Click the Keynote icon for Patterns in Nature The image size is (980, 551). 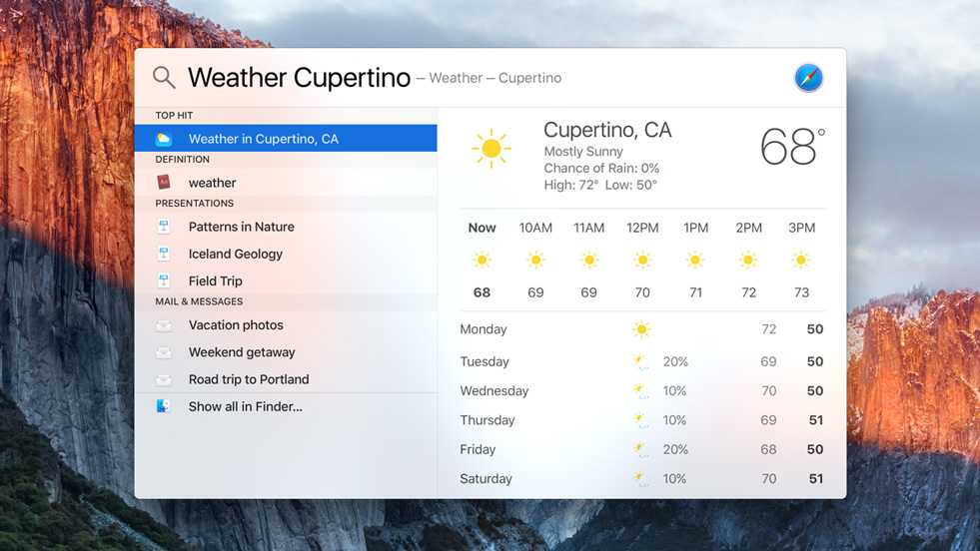point(164,227)
